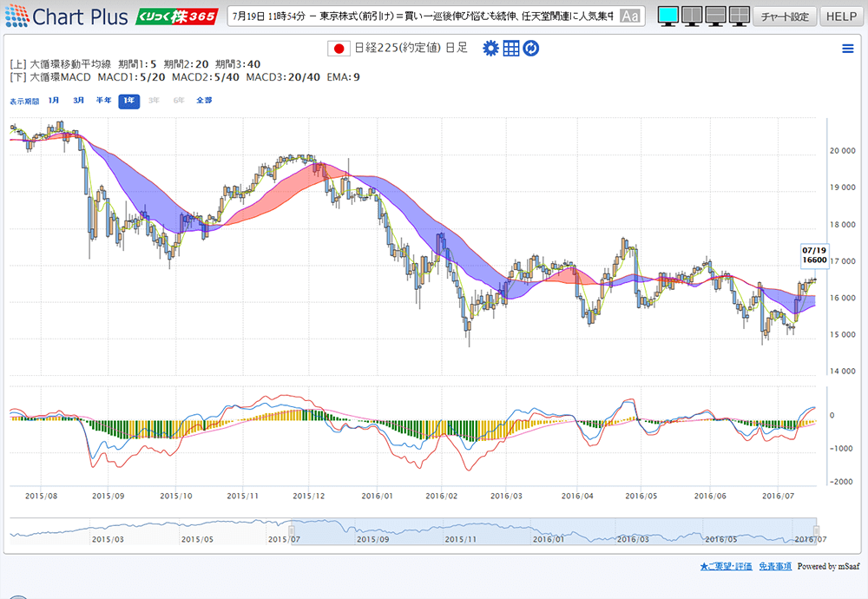Open the 免責事項 link

tap(775, 566)
